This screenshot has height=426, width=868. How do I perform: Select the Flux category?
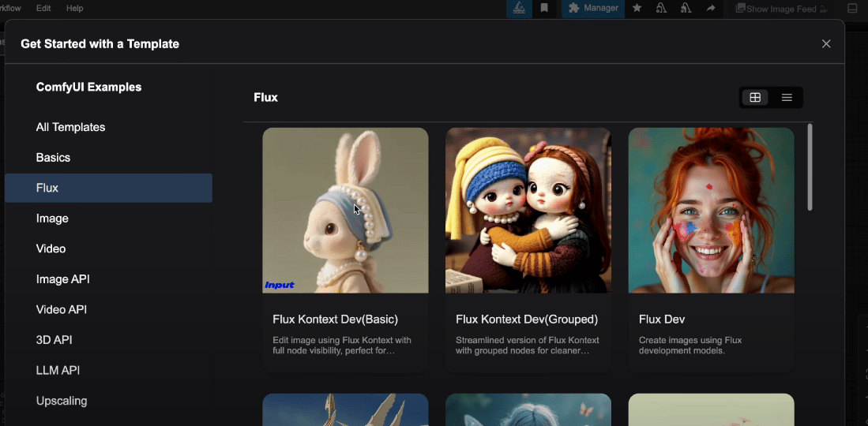(108, 188)
